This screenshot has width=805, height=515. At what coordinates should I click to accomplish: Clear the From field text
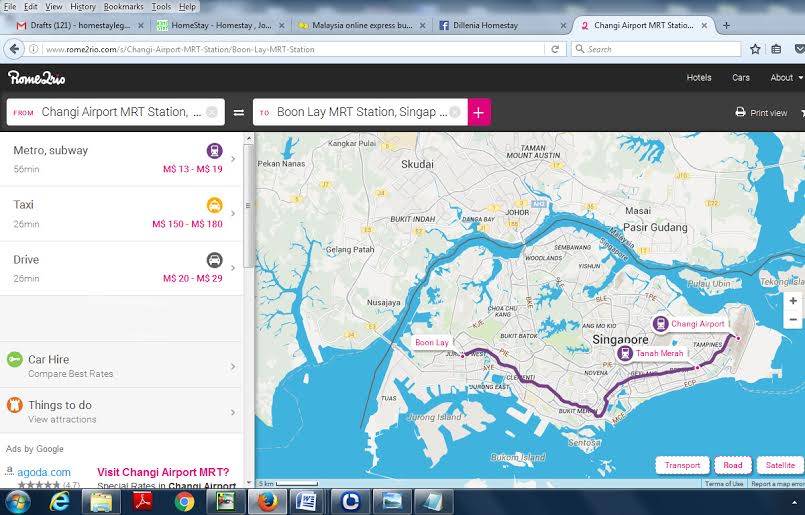(x=212, y=112)
